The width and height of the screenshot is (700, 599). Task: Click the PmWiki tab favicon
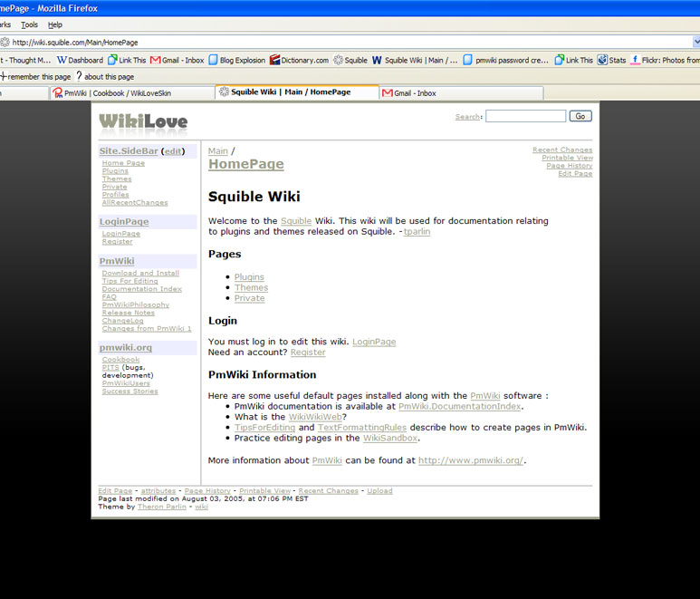click(58, 93)
